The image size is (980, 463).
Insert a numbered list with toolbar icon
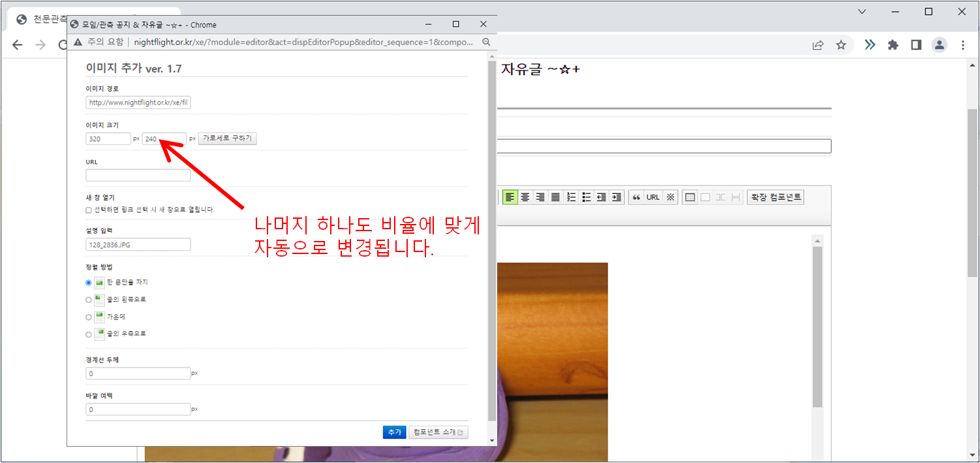pyautogui.click(x=572, y=197)
